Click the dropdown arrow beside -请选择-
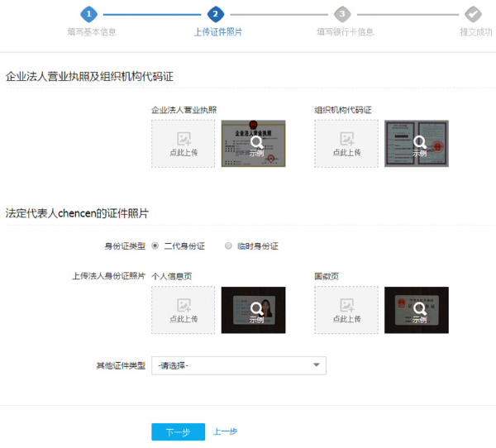The width and height of the screenshot is (496, 448). coord(316,365)
